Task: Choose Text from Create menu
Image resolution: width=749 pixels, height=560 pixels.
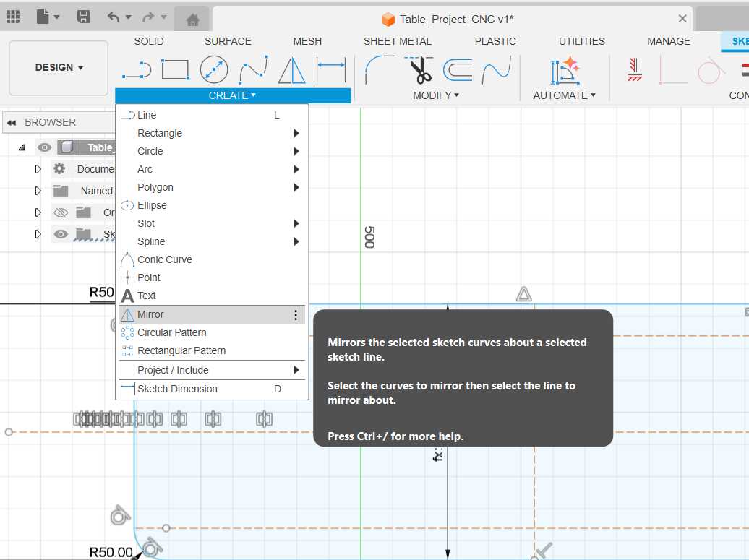Action: click(x=212, y=296)
